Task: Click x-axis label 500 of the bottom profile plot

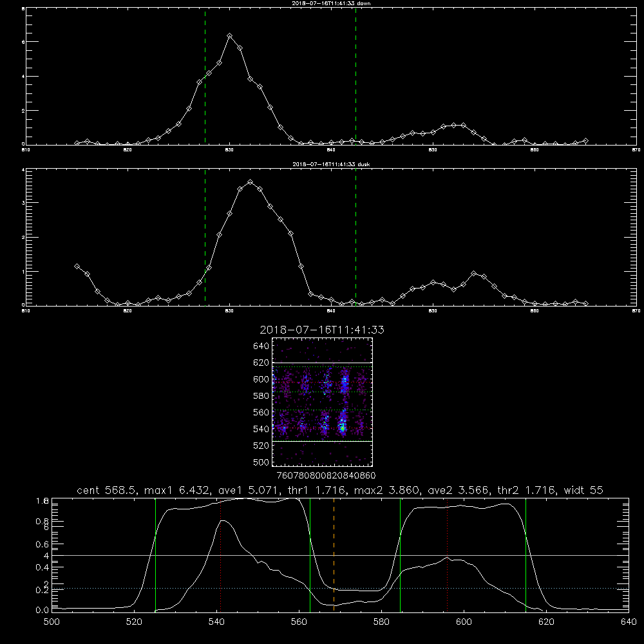Action: 52,622
